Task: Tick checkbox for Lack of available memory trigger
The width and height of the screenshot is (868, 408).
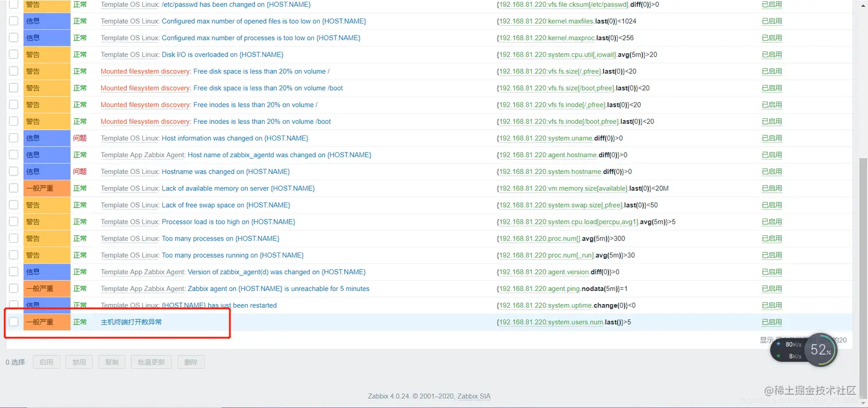Action: 14,188
